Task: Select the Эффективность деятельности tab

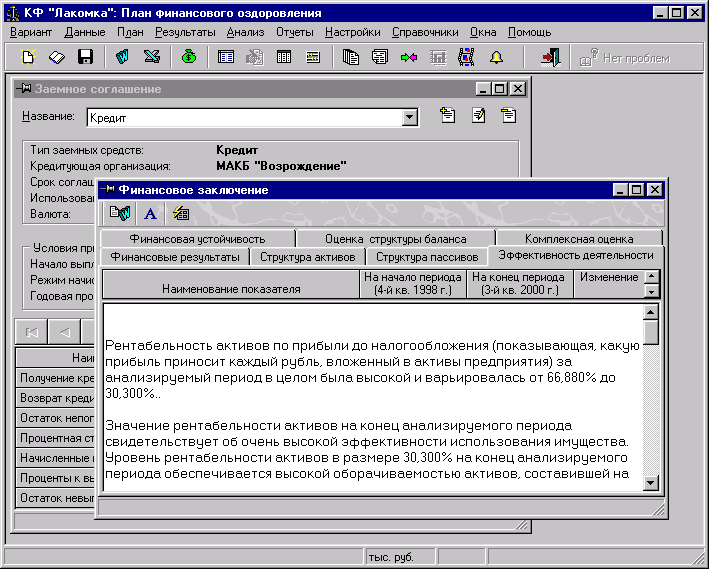Action: (x=576, y=256)
